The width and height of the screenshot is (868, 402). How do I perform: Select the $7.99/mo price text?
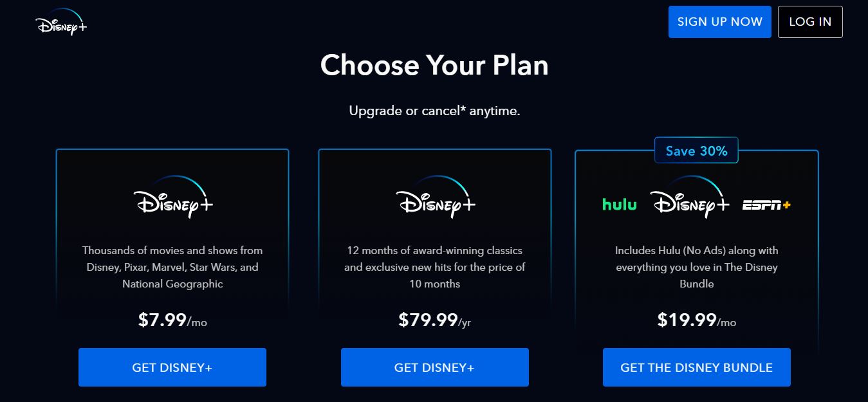172,318
